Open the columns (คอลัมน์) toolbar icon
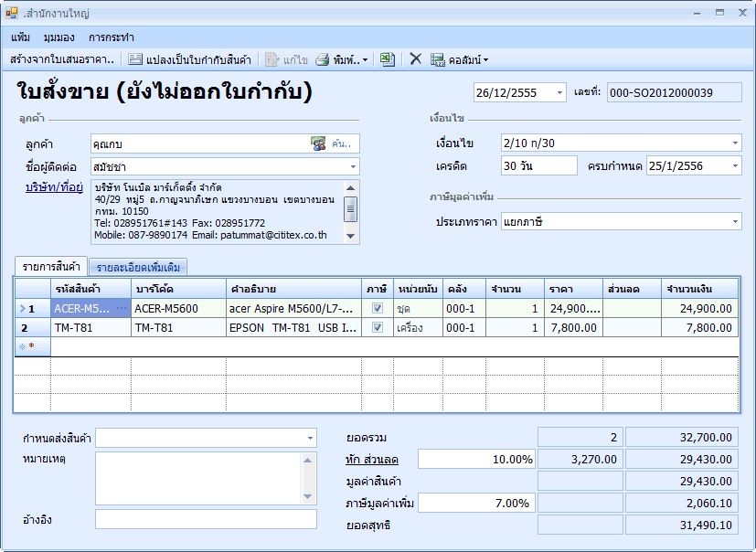The image size is (756, 552). tap(438, 59)
